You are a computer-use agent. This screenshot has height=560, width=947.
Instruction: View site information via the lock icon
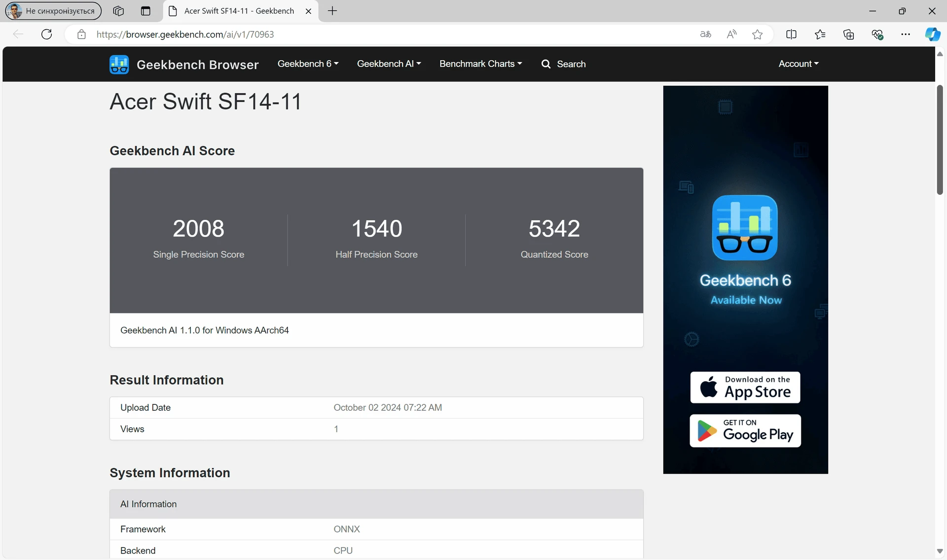coord(81,34)
